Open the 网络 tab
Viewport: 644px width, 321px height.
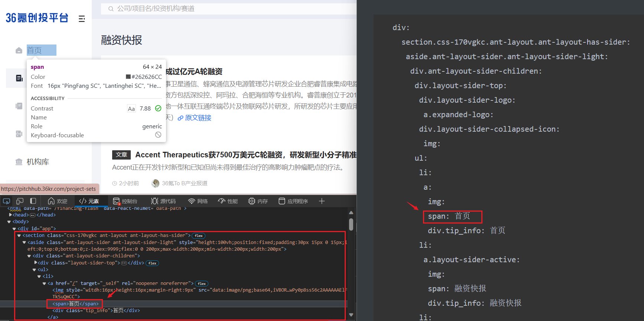pyautogui.click(x=198, y=201)
